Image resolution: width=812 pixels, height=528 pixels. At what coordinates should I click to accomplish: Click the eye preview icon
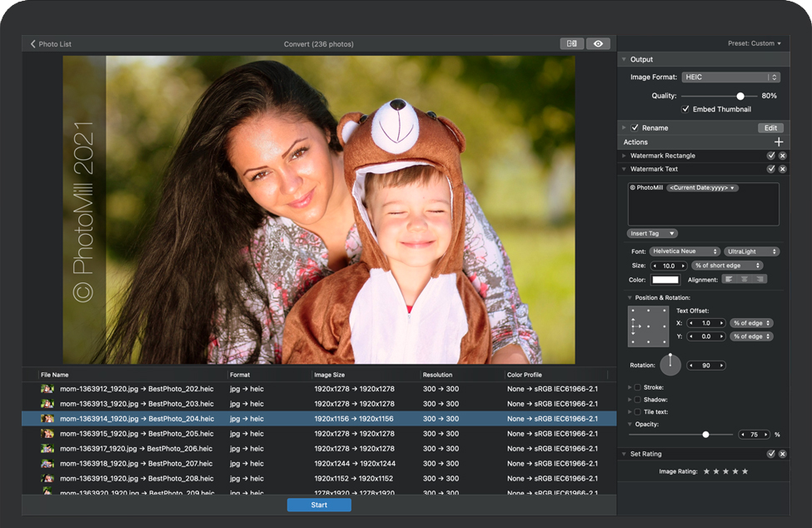599,43
